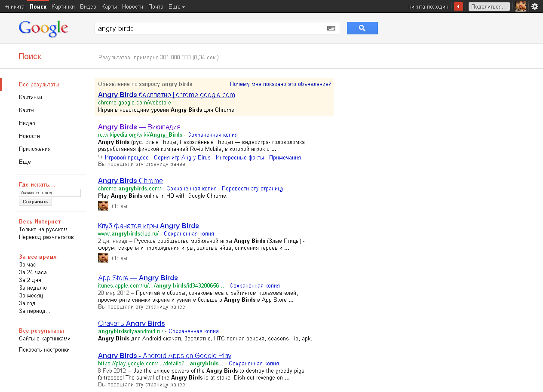The height and width of the screenshot is (392, 543).
Task: Open Скачать Angry Birds result
Action: tap(132, 324)
